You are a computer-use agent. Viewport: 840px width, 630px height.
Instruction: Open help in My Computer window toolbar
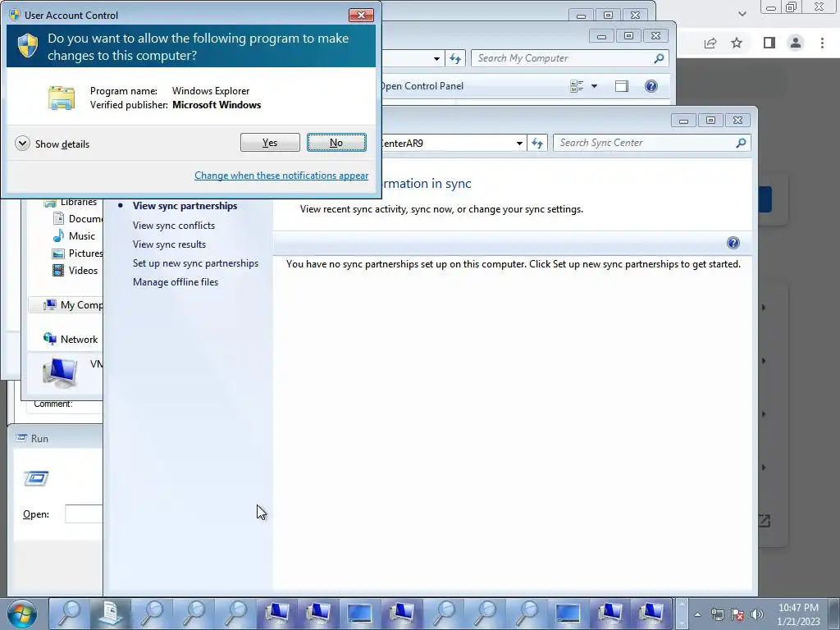click(x=651, y=86)
